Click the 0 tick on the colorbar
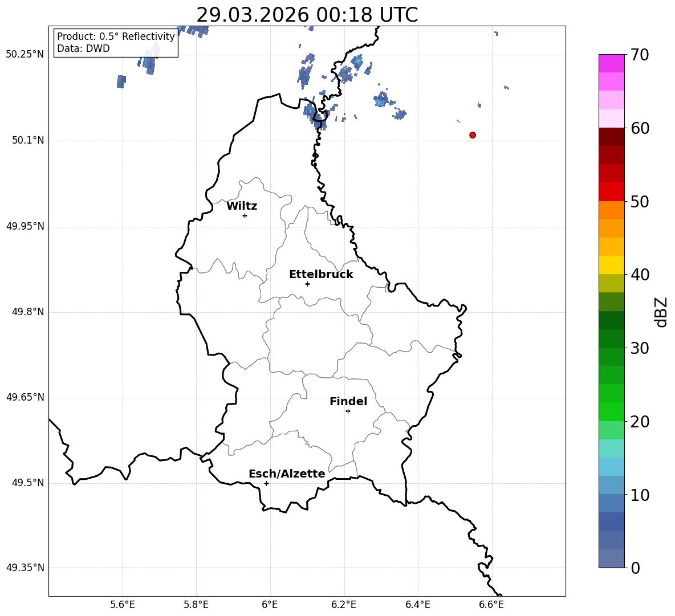 click(x=636, y=568)
